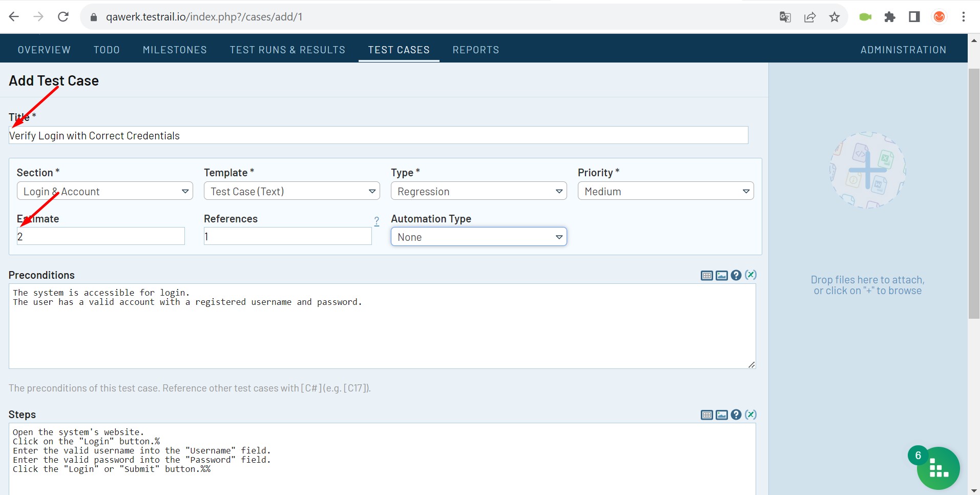Open formatting help for Preconditions

[x=736, y=275]
